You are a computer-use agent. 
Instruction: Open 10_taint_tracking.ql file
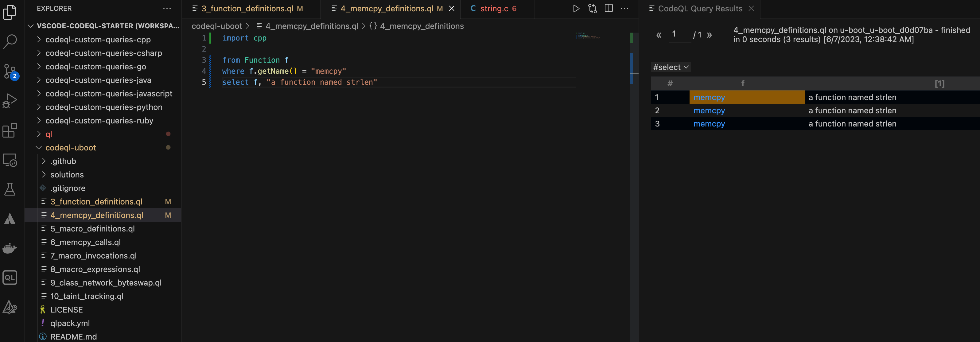(87, 296)
